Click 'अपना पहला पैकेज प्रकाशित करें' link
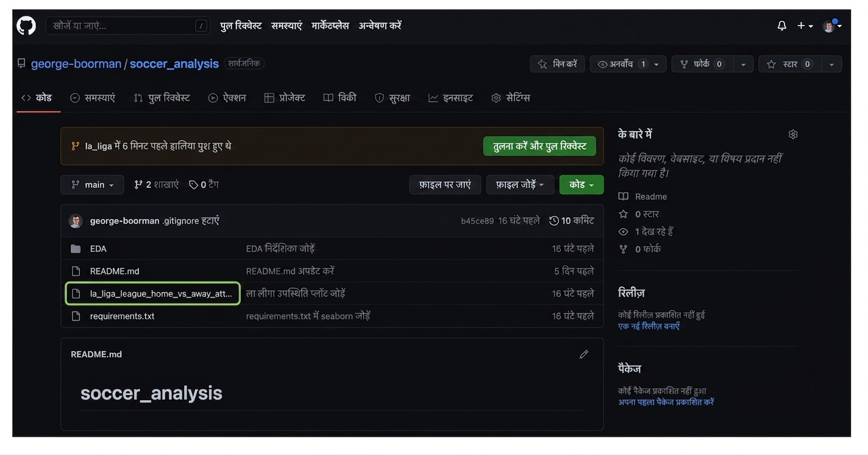 tap(666, 403)
